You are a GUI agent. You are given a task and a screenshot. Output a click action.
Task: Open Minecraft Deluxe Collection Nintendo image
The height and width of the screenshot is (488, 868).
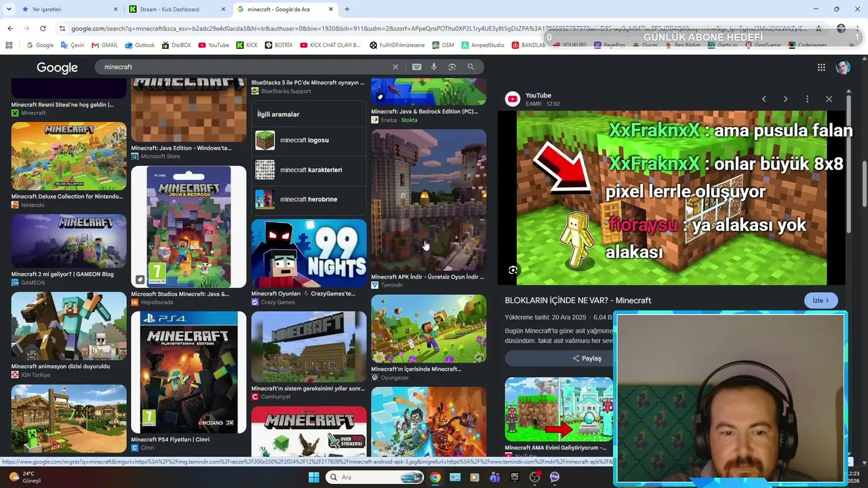point(68,157)
